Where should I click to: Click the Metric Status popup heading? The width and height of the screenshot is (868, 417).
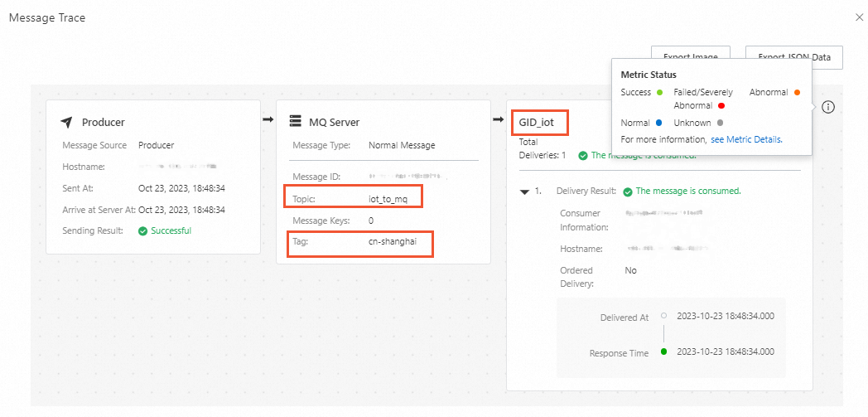pyautogui.click(x=649, y=75)
